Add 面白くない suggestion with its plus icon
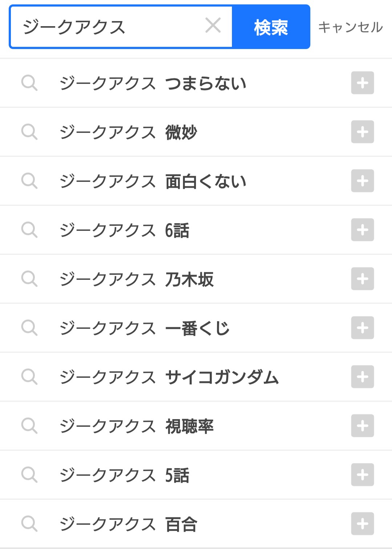 (362, 181)
